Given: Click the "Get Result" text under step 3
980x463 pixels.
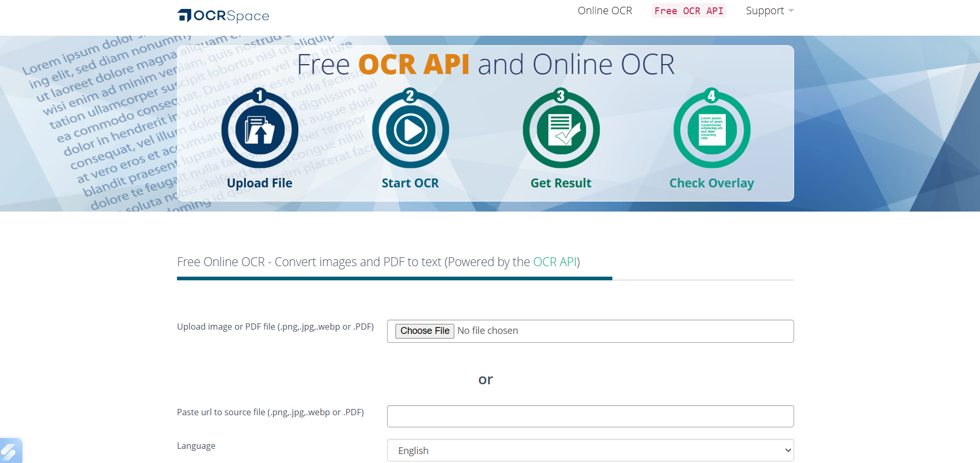Looking at the screenshot, I should click(x=560, y=183).
